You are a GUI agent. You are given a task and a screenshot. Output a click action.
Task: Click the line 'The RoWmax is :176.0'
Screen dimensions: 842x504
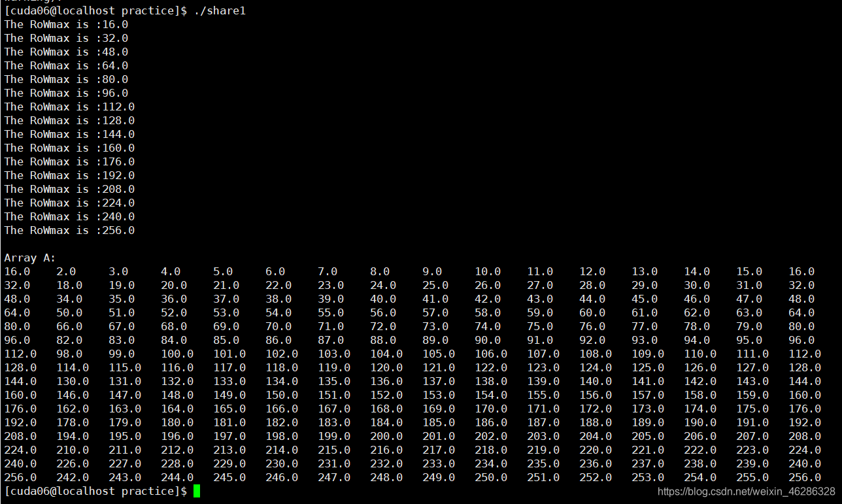pyautogui.click(x=69, y=162)
